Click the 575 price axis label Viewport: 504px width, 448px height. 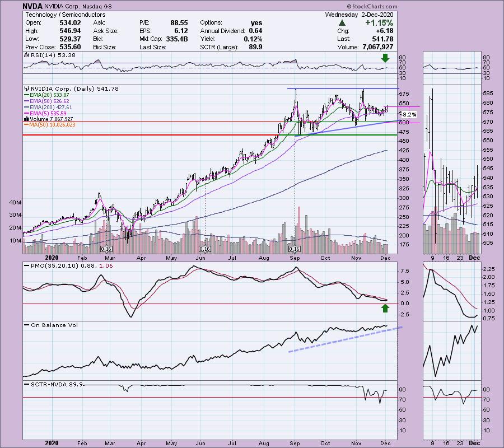pyautogui.click(x=404, y=94)
